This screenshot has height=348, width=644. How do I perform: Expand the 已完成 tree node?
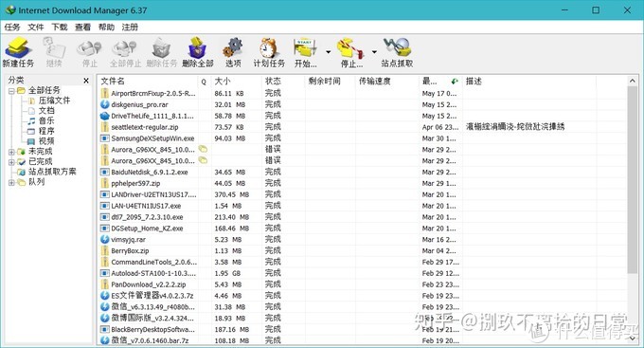tap(11, 162)
